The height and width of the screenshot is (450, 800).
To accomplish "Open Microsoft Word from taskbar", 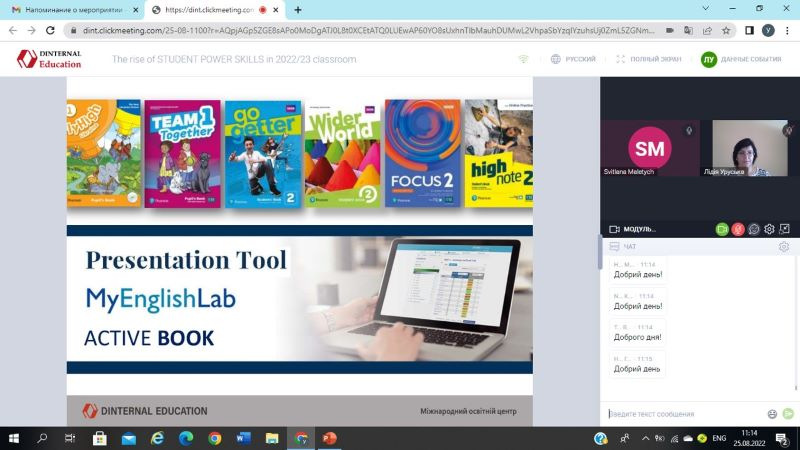I will (243, 438).
